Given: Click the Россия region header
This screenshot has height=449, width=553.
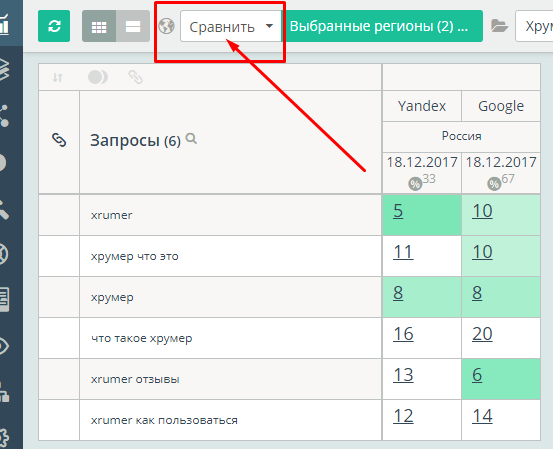Looking at the screenshot, I should [x=461, y=136].
